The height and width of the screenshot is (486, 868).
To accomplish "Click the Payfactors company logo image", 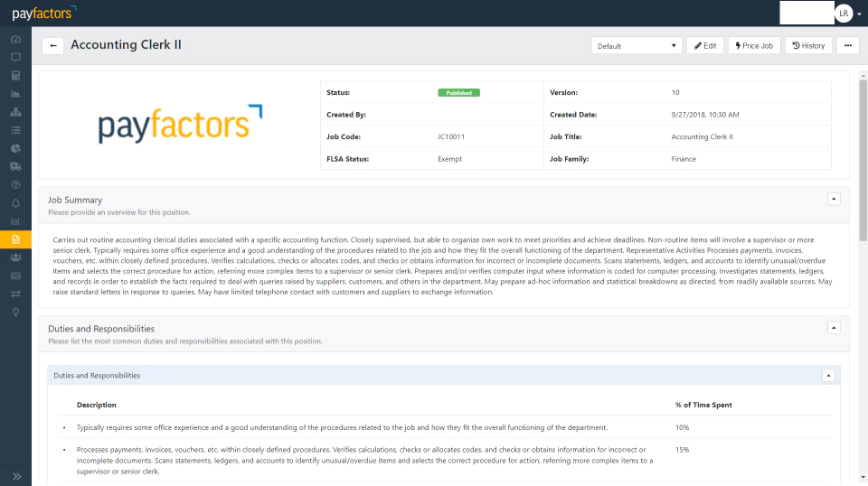I will tap(180, 124).
